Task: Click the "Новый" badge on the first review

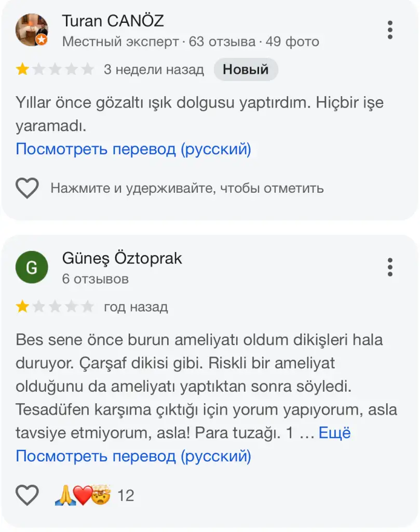Action: 246,69
